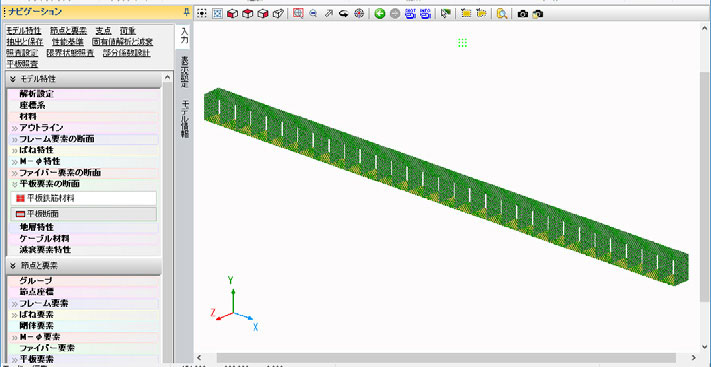Click the magnifier search document icon

tap(502, 14)
